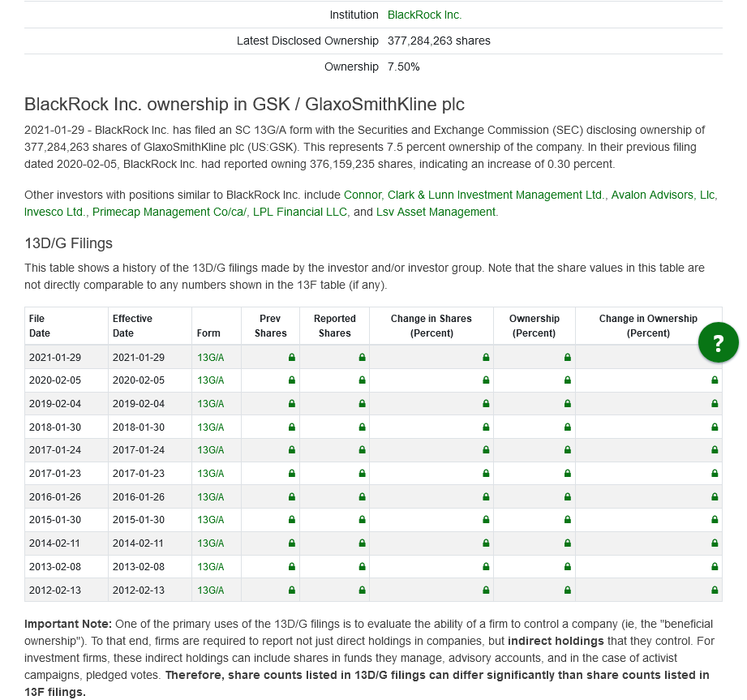Click Prev Shares lock icon for 2013-02-08

[291, 567]
